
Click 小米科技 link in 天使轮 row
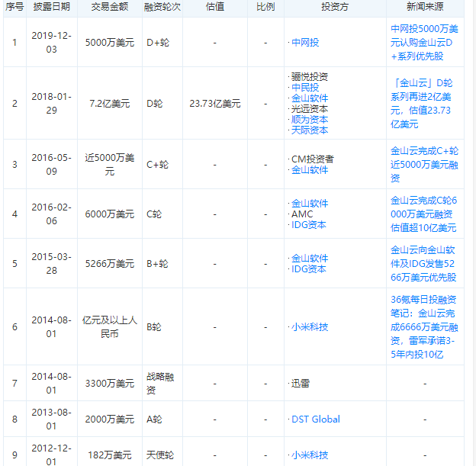pos(310,455)
